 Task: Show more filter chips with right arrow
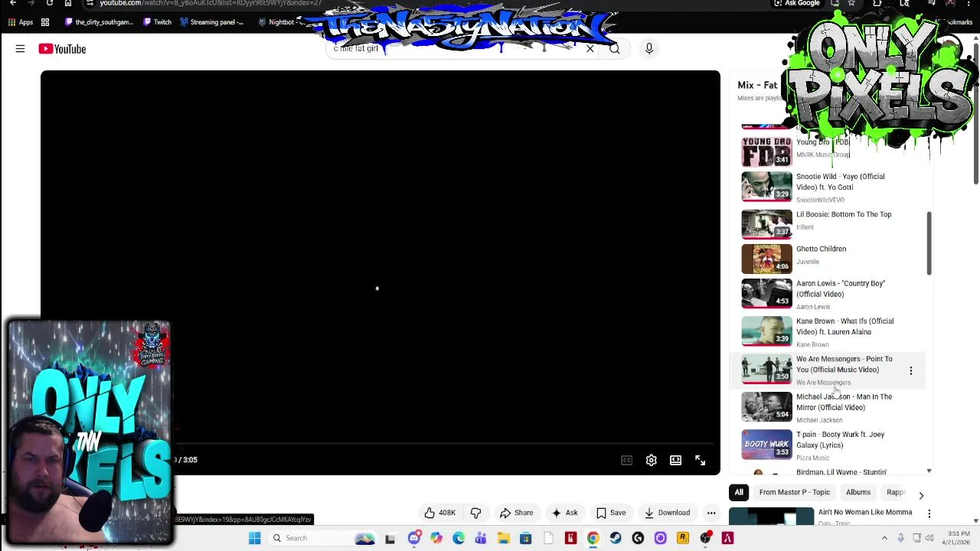click(x=921, y=495)
